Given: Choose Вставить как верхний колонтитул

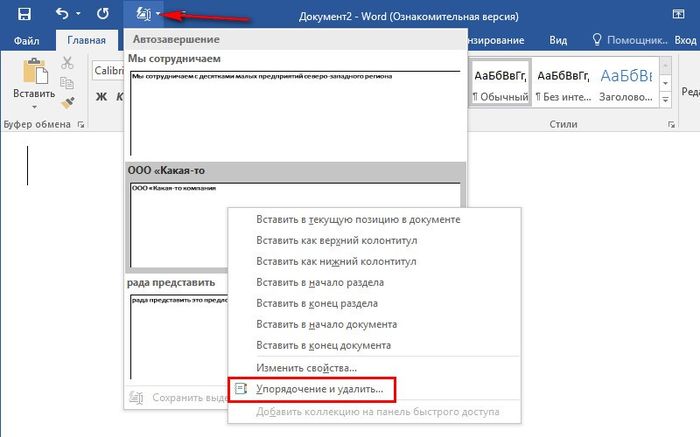Looking at the screenshot, I should coord(336,241).
